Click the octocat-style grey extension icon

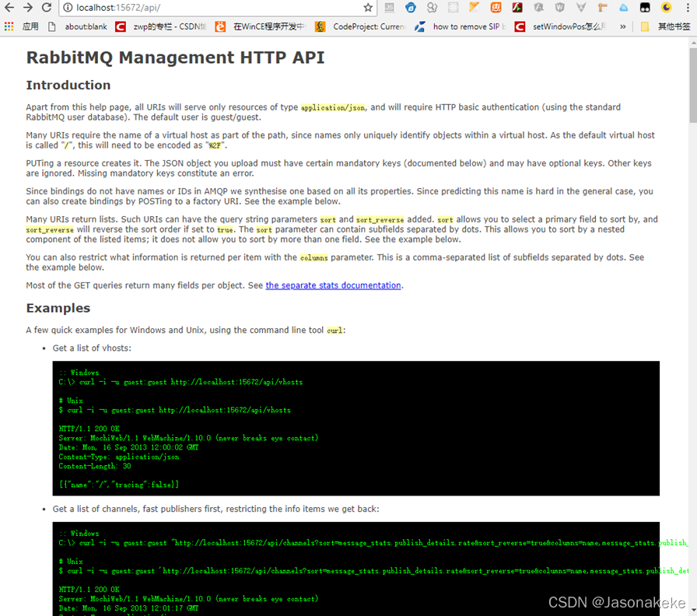coord(433,9)
